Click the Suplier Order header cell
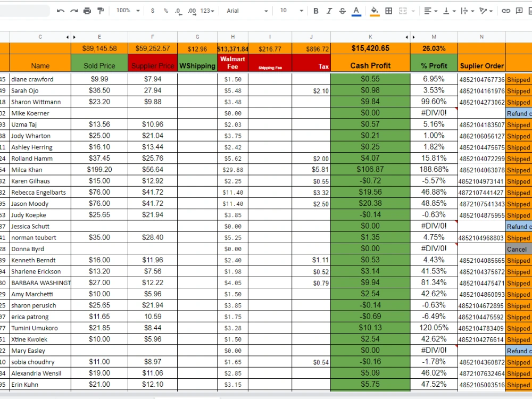Image resolution: width=532 pixels, height=399 pixels. tap(481, 63)
